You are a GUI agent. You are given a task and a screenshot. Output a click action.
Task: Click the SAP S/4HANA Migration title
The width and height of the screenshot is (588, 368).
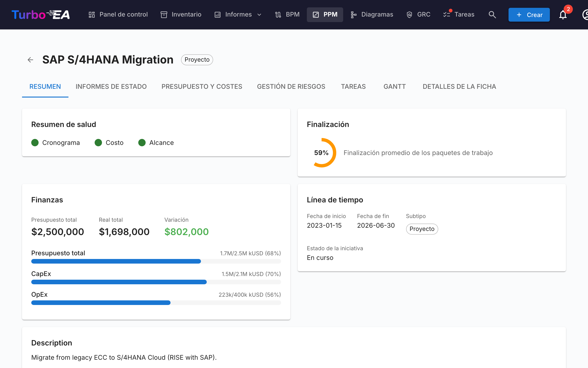pos(108,60)
